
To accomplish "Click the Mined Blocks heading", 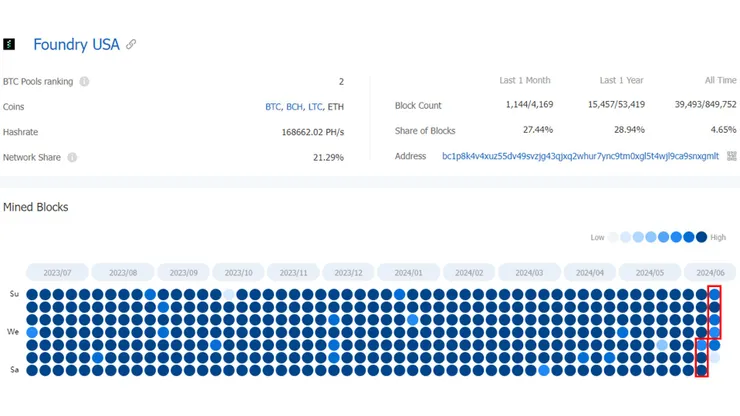I will pos(35,207).
